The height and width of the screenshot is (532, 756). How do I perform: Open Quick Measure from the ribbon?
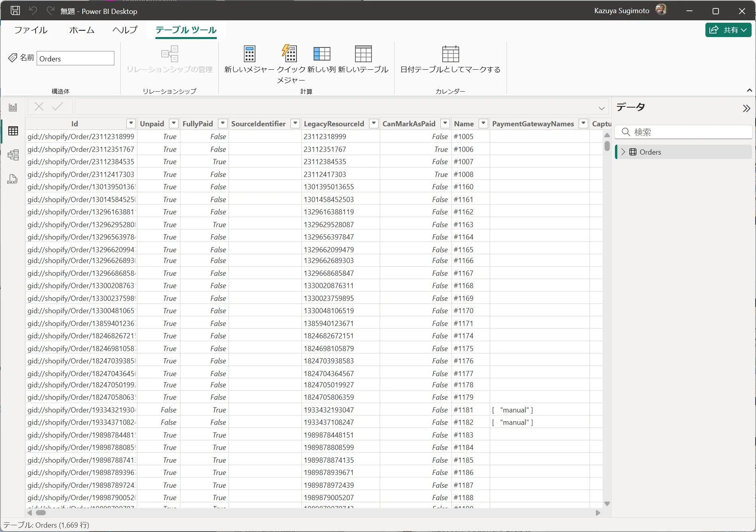[290, 54]
